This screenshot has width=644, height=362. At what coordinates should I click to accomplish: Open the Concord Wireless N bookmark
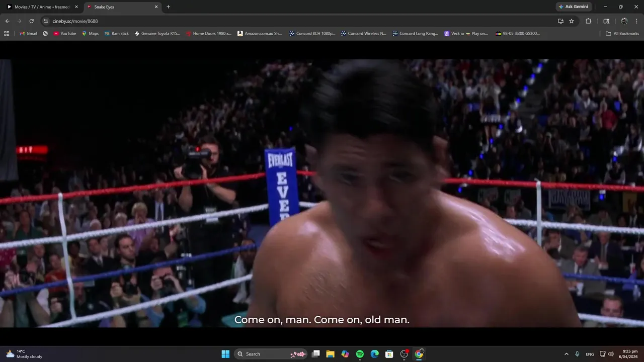364,34
